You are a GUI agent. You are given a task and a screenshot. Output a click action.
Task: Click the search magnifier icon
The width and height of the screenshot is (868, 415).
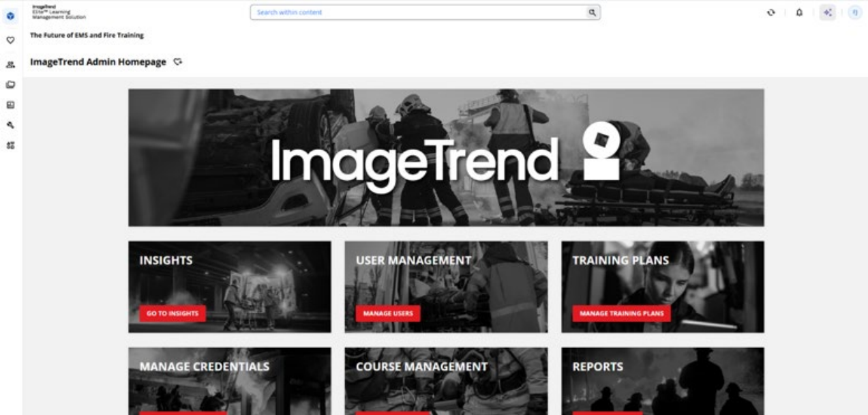(592, 12)
